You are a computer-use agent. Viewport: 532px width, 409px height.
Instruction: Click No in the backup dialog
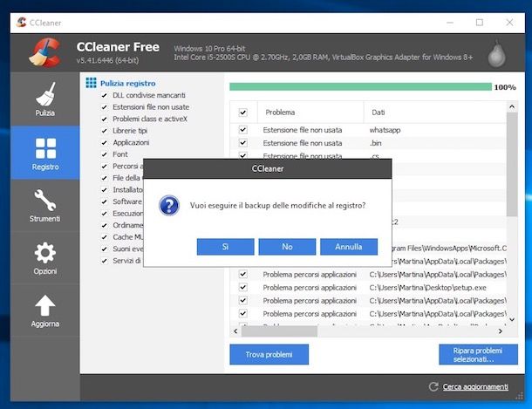(x=287, y=247)
